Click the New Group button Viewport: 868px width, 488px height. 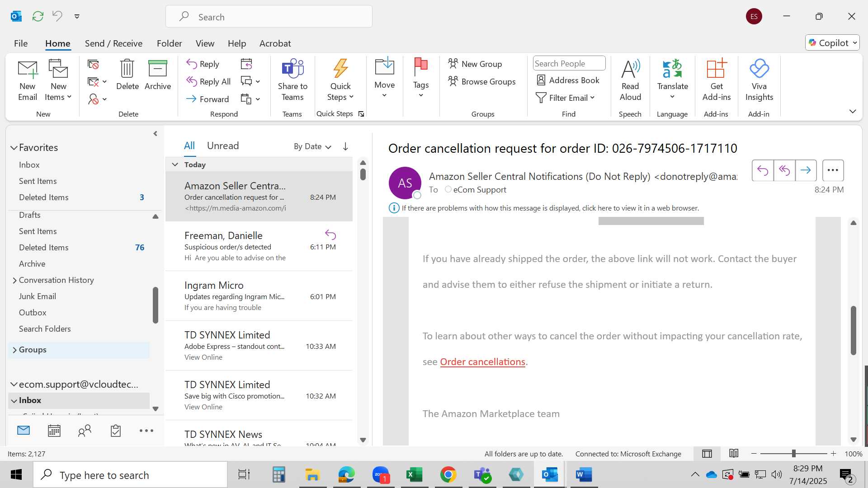(x=475, y=64)
